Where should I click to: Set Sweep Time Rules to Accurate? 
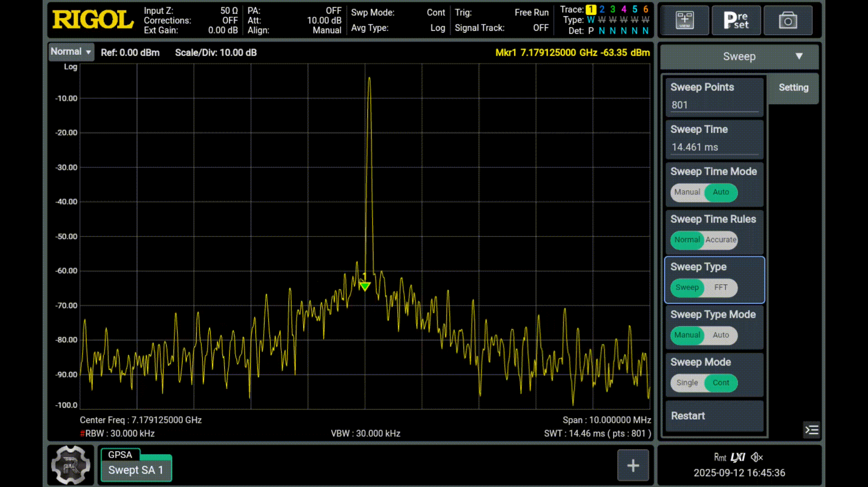(720, 240)
